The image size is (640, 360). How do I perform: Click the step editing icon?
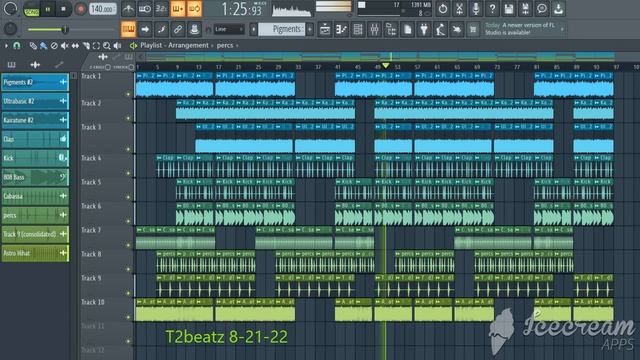(161, 29)
